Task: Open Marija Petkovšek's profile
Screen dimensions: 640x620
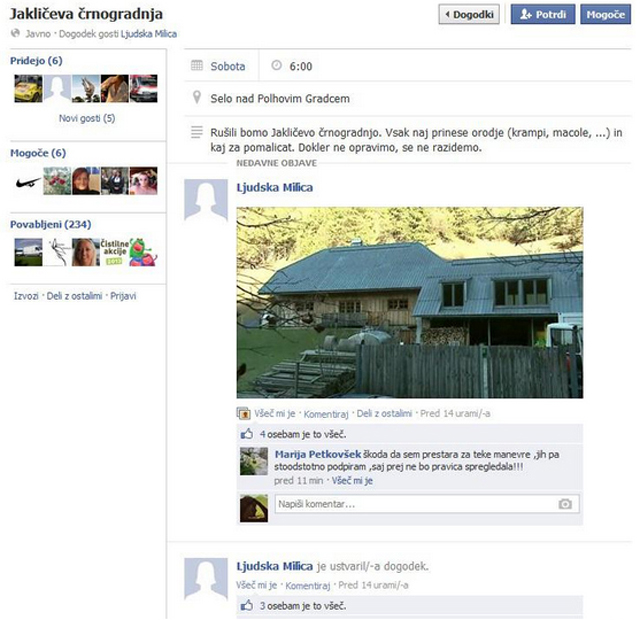Action: (x=318, y=454)
